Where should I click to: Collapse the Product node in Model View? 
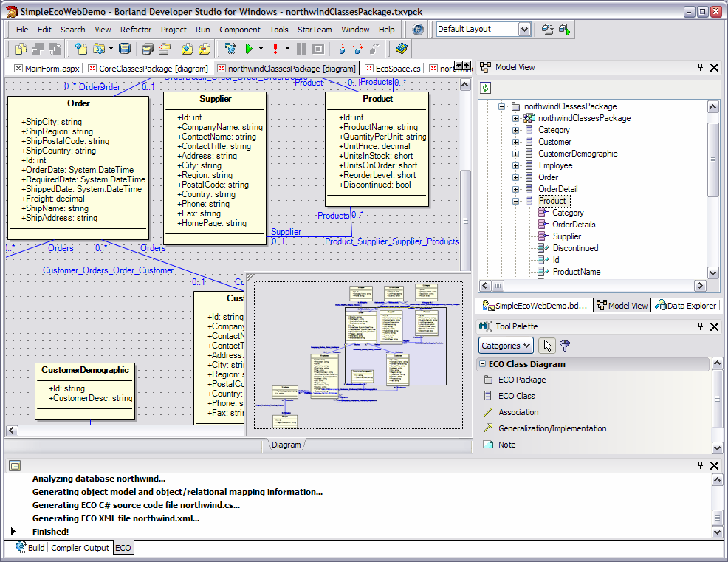point(516,201)
